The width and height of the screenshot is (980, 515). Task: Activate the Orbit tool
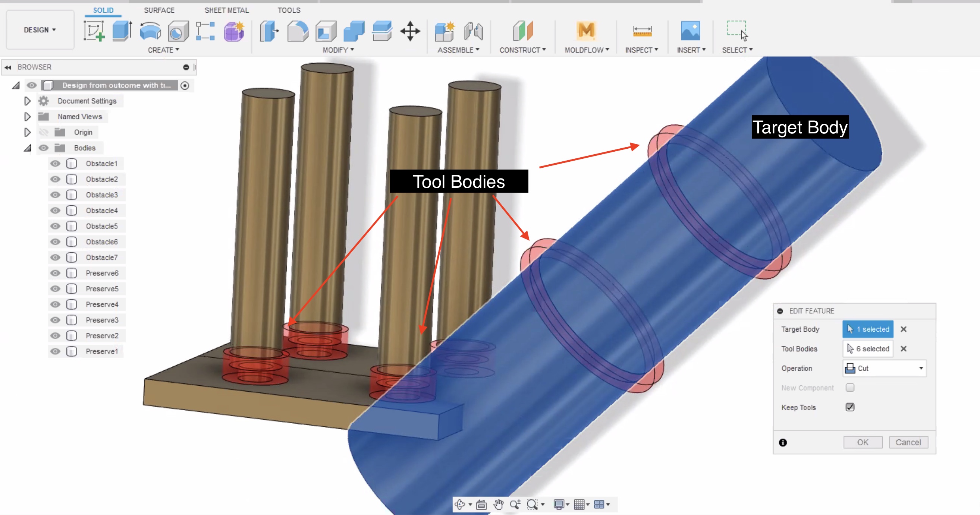point(461,504)
